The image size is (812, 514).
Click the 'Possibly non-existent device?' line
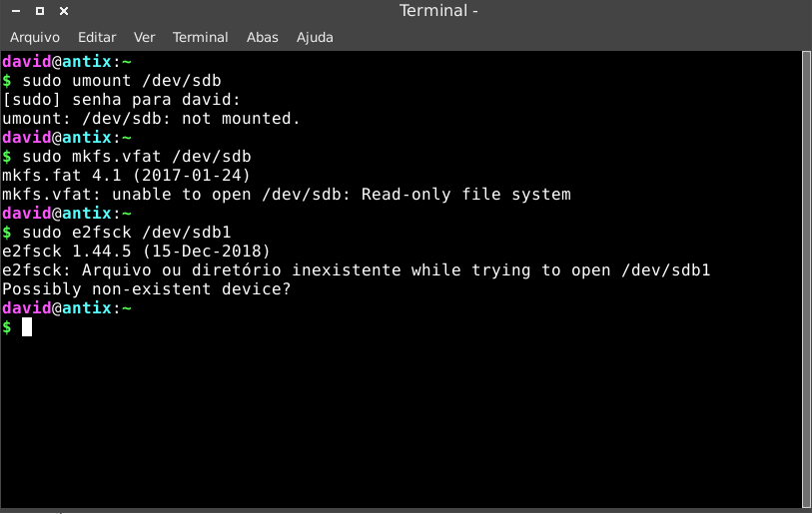(x=147, y=288)
